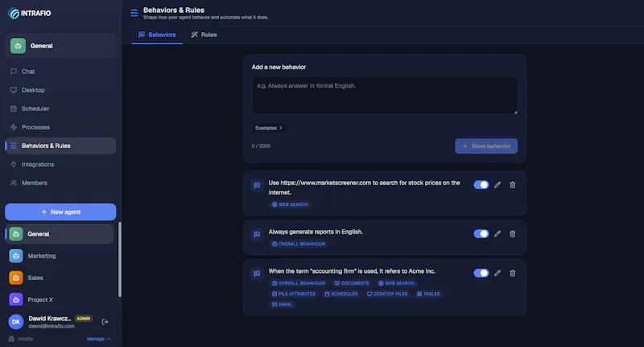The image size is (644, 347).
Task: Click the Desktop monitor icon in sidebar
Action: (14, 90)
